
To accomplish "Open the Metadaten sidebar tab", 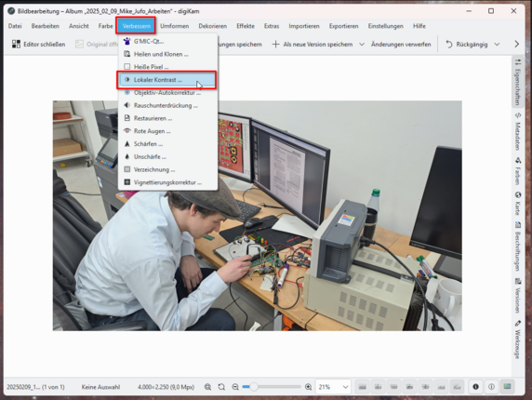I will (518, 131).
